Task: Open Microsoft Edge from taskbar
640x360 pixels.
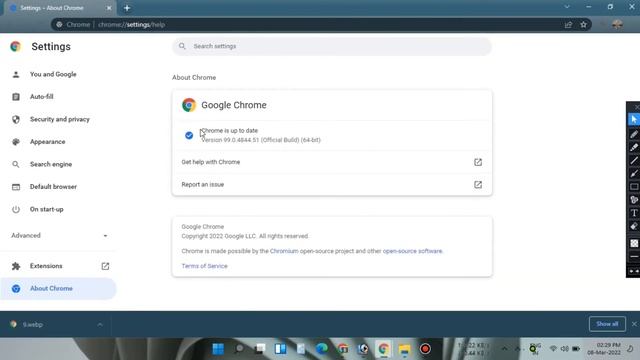Action: click(x=322, y=349)
